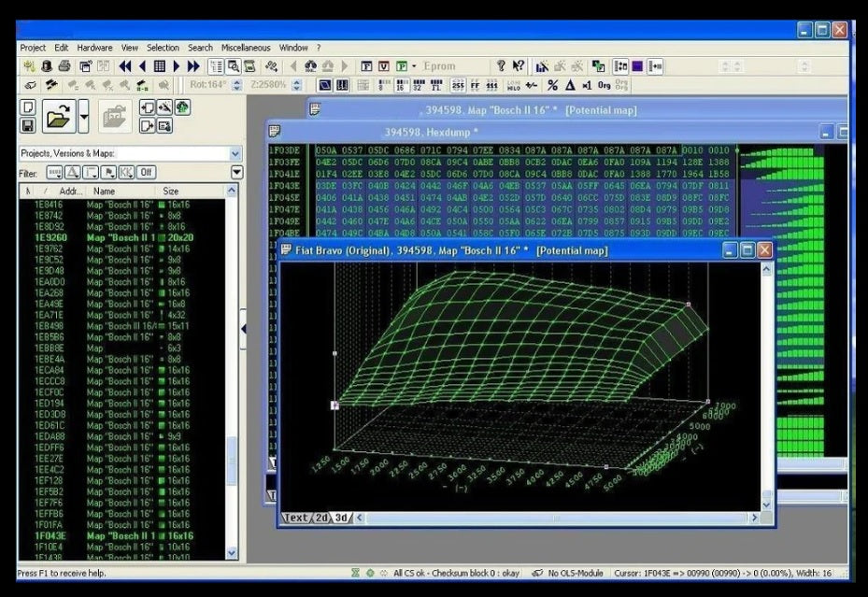Expand the filter options arrow at right of the filter row

click(236, 173)
